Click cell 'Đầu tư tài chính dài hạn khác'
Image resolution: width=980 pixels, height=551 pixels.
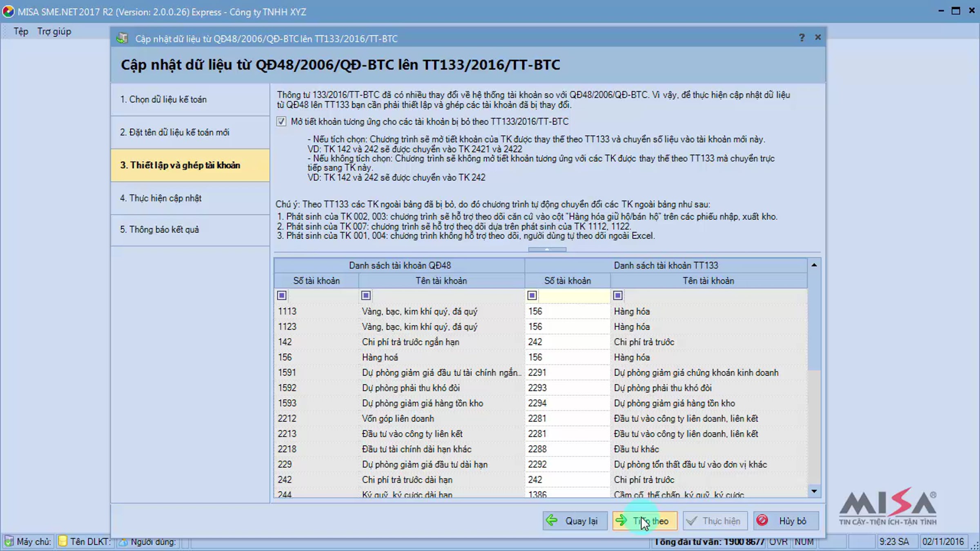pos(441,449)
